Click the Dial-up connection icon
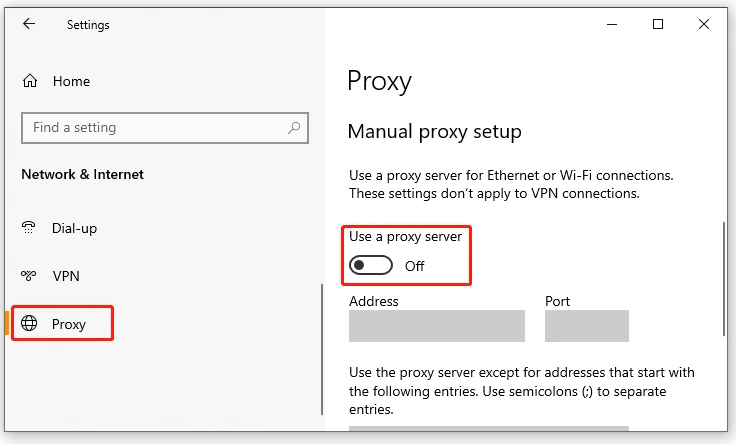Image resolution: width=736 pixels, height=444 pixels. [30, 228]
